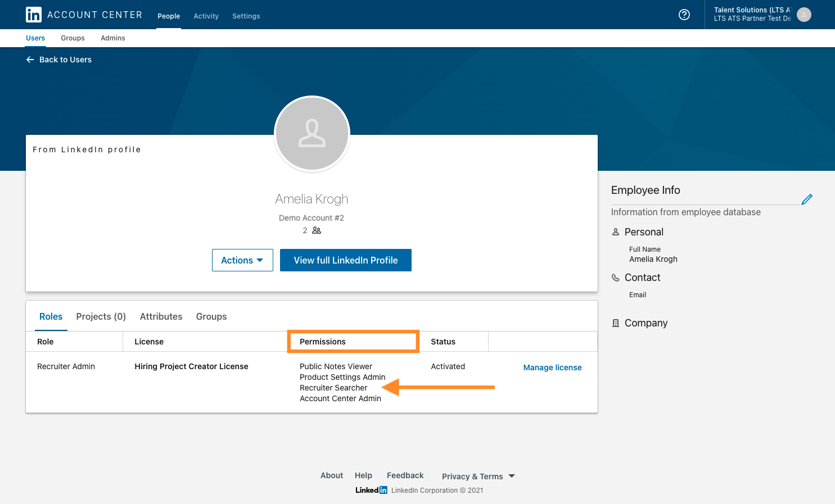Open the Settings tab

[x=246, y=16]
